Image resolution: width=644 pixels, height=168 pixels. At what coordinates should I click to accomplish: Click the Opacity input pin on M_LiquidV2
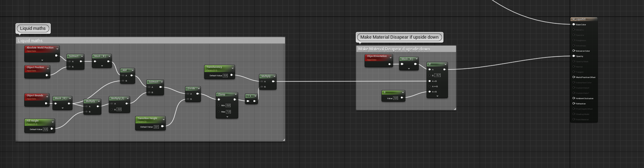pyautogui.click(x=574, y=56)
